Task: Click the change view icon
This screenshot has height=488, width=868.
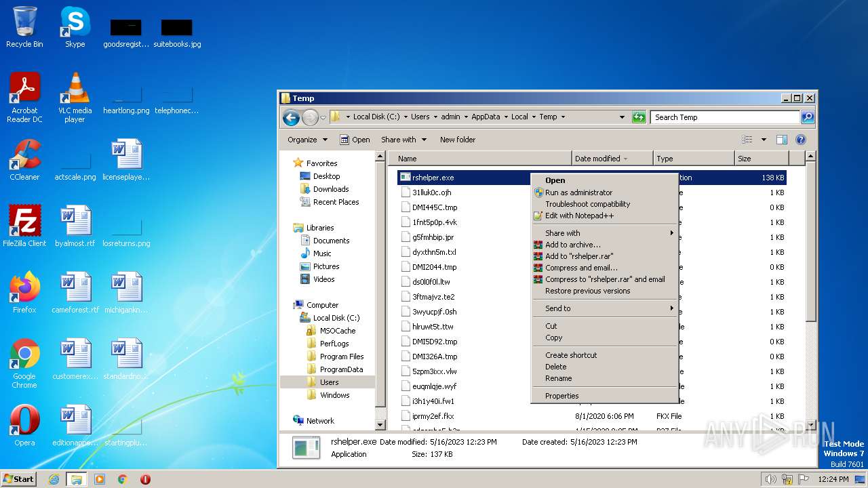Action: [x=747, y=140]
